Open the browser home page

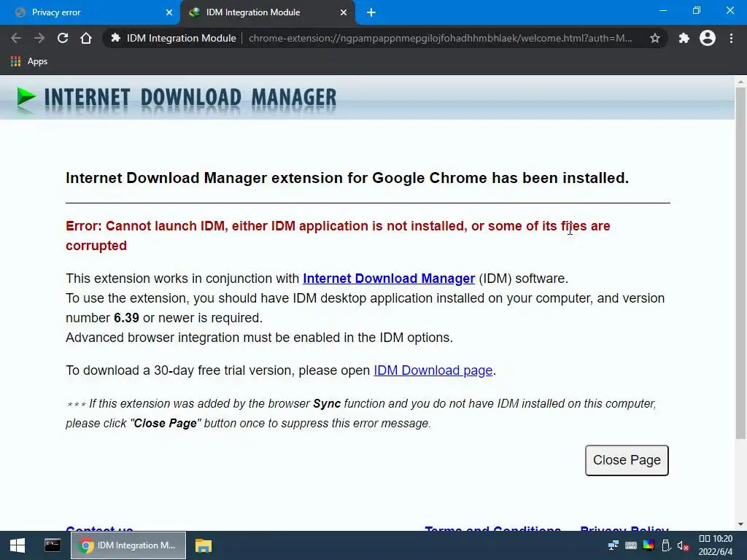(86, 38)
